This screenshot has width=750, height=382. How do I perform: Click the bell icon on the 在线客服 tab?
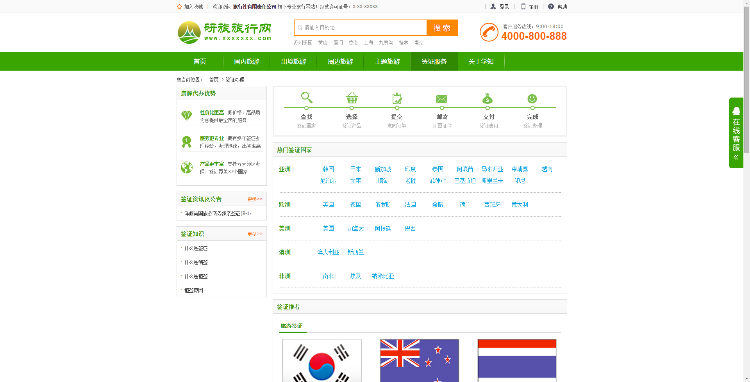(736, 110)
